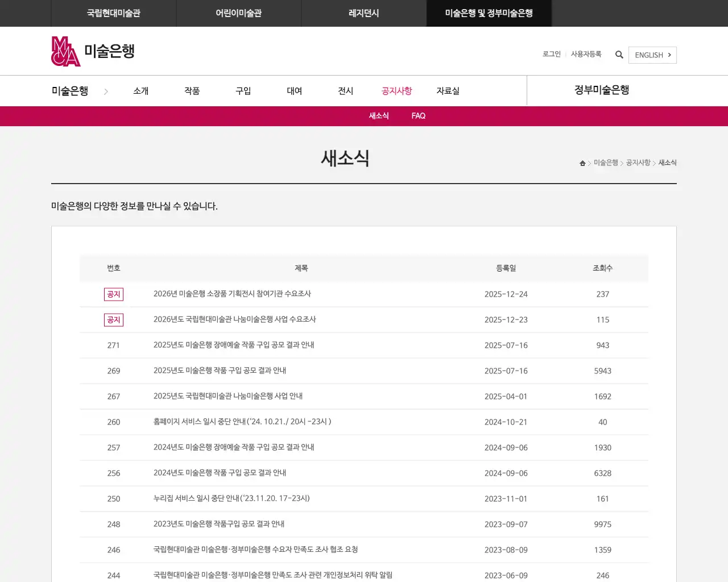The image size is (728, 582).
Task: Open 누리집 서비스 일시 중단 안내 post
Action: 231,498
